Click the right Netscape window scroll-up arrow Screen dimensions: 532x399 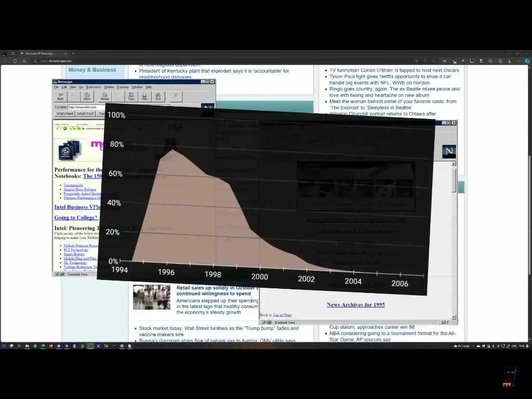click(x=454, y=164)
